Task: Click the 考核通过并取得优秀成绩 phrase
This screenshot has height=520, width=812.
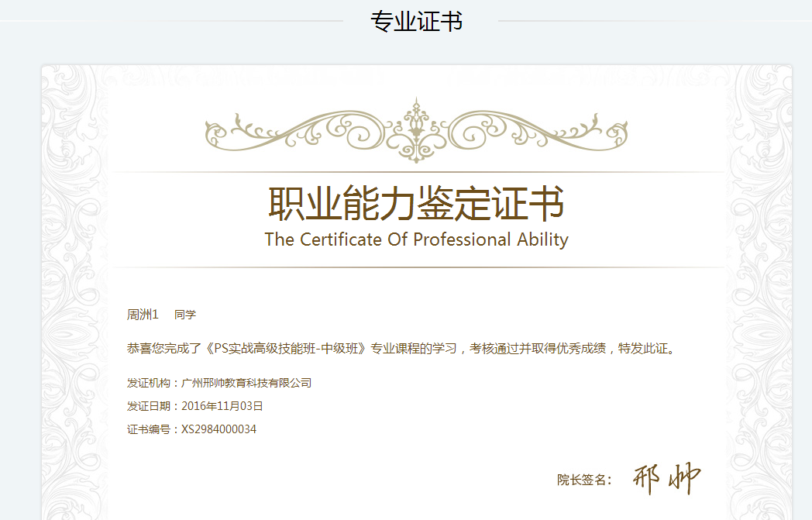Action: click(541, 348)
